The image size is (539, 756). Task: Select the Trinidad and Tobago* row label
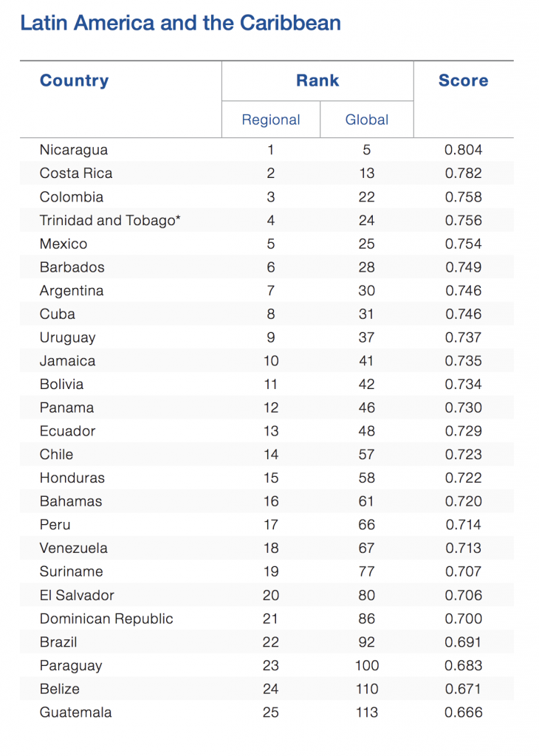pos(110,220)
